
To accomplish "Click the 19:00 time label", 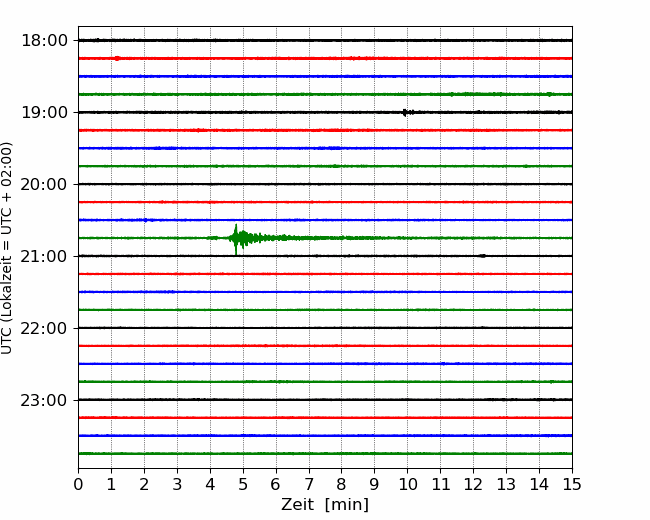I will 44,112.
